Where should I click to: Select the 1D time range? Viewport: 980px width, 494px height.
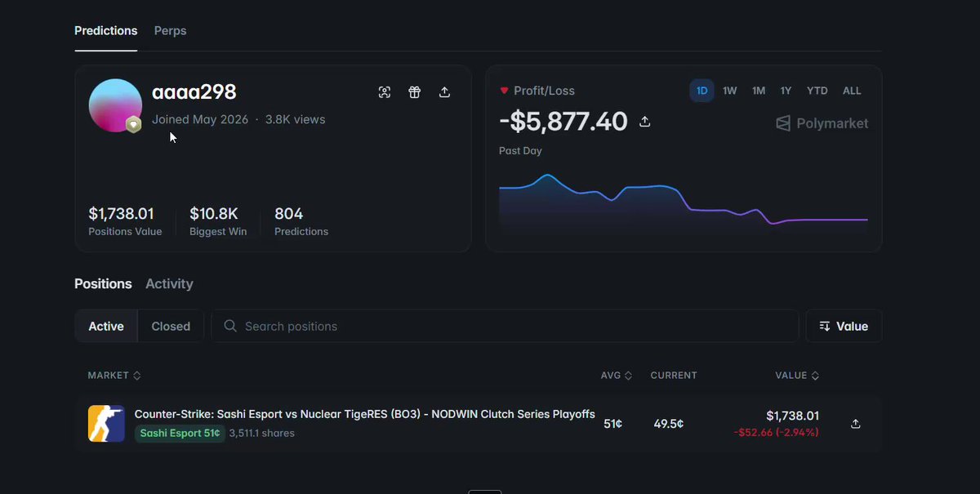[x=702, y=91]
